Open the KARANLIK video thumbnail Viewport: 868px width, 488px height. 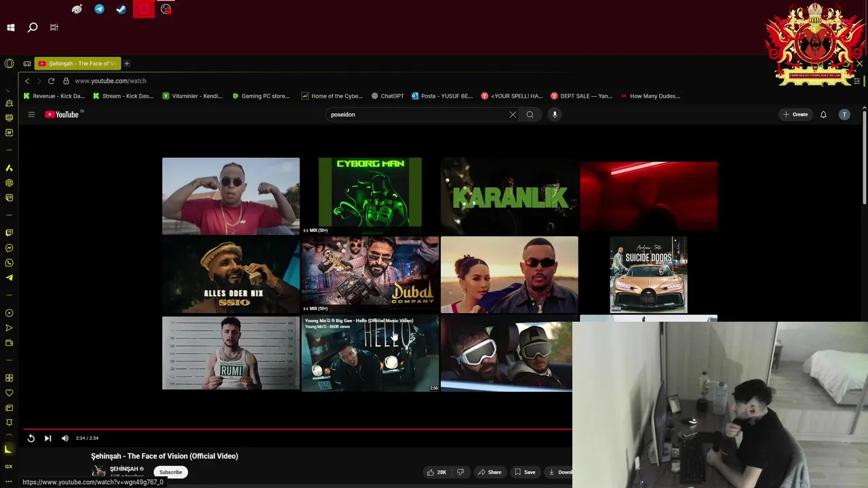tap(509, 196)
